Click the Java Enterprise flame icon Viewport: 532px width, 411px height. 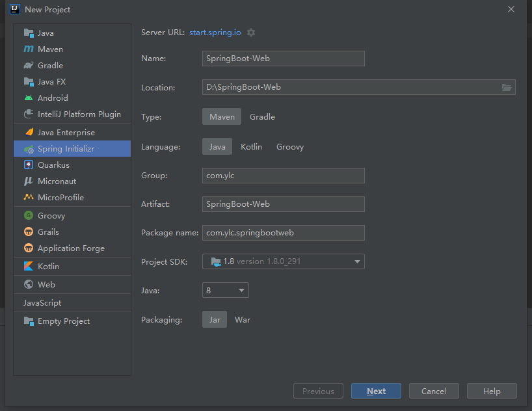29,132
